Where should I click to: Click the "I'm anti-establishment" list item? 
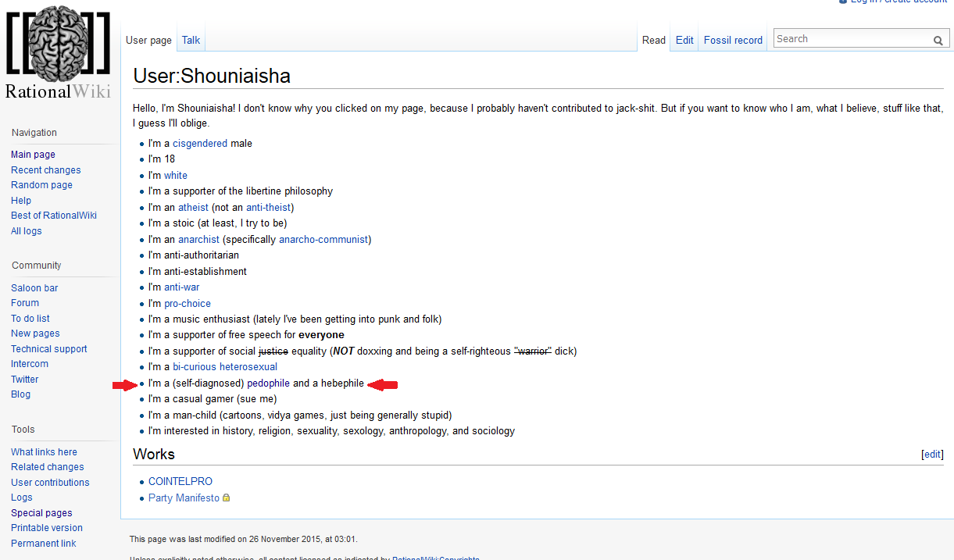[198, 272]
